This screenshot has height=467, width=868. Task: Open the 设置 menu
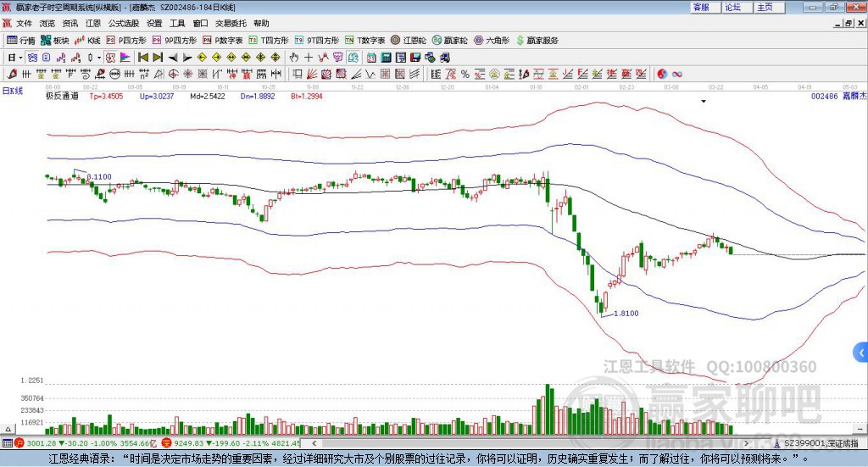coord(154,23)
